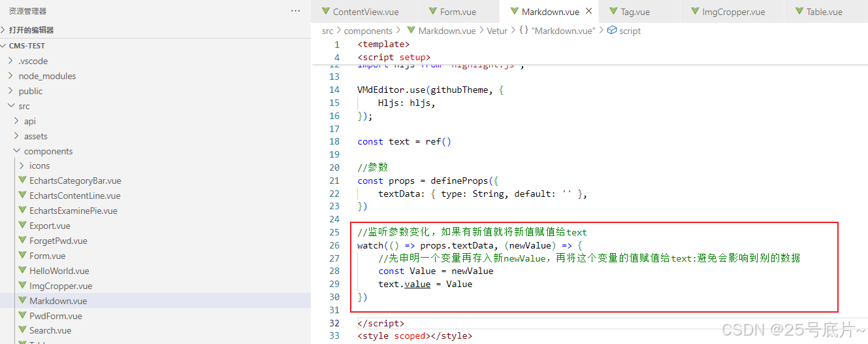Open EchartsCategoryBar.vue from file tree
Image resolution: width=868 pixels, height=344 pixels.
pos(75,181)
